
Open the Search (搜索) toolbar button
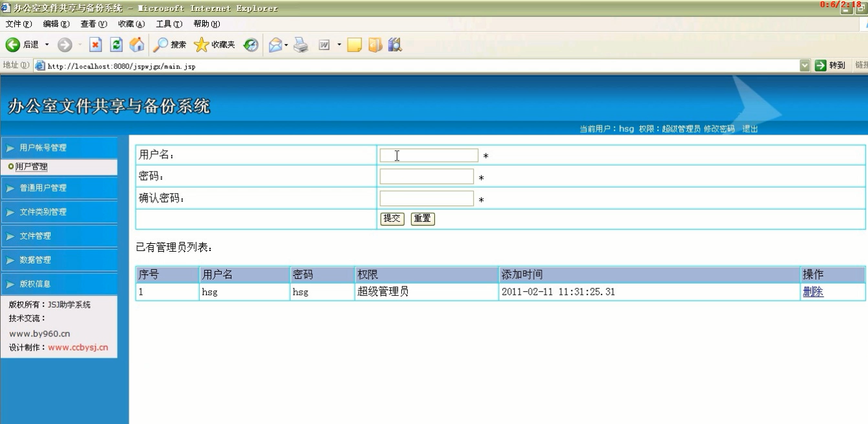pos(170,45)
